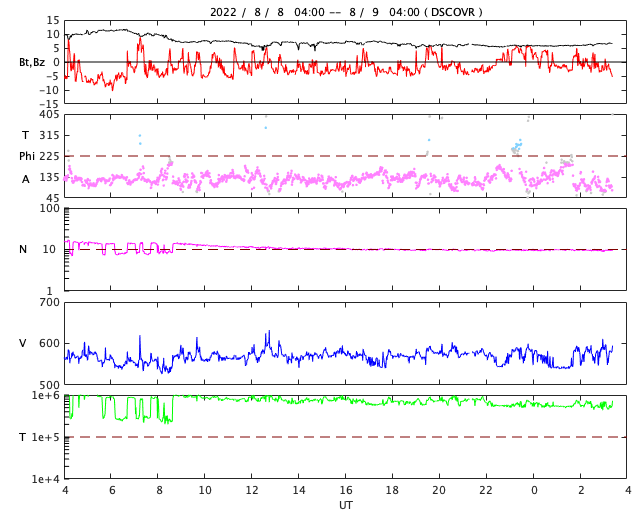Click the -5 tick on the Bt,Bz axis
The height and width of the screenshot is (512, 640).
(53, 76)
